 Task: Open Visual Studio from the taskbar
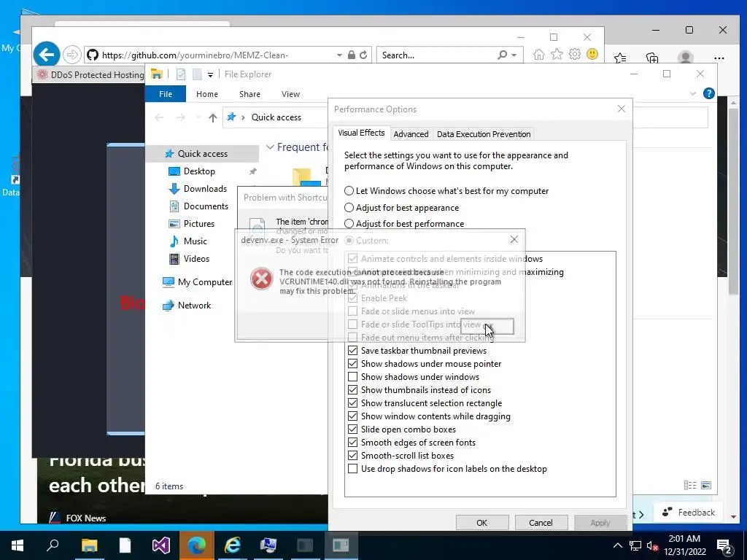pos(161,545)
